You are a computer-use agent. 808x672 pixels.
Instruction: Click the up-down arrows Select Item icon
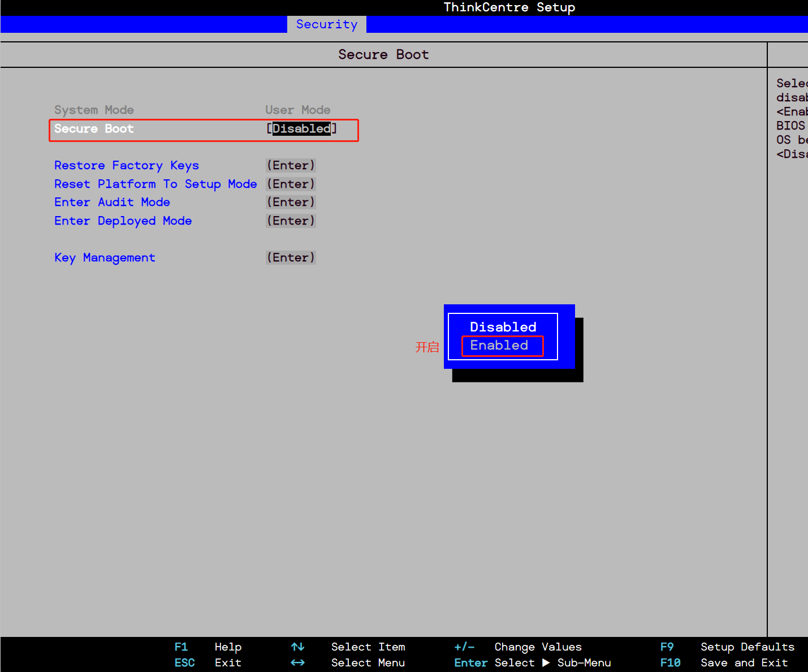297,647
